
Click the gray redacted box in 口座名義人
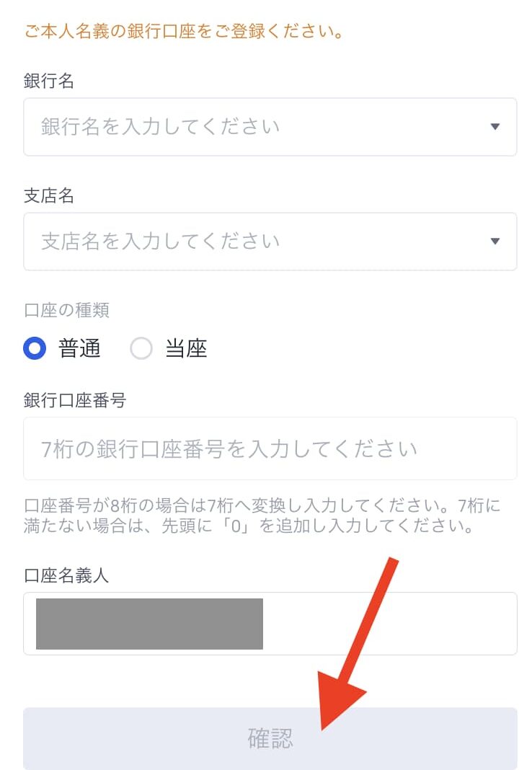pyautogui.click(x=150, y=624)
